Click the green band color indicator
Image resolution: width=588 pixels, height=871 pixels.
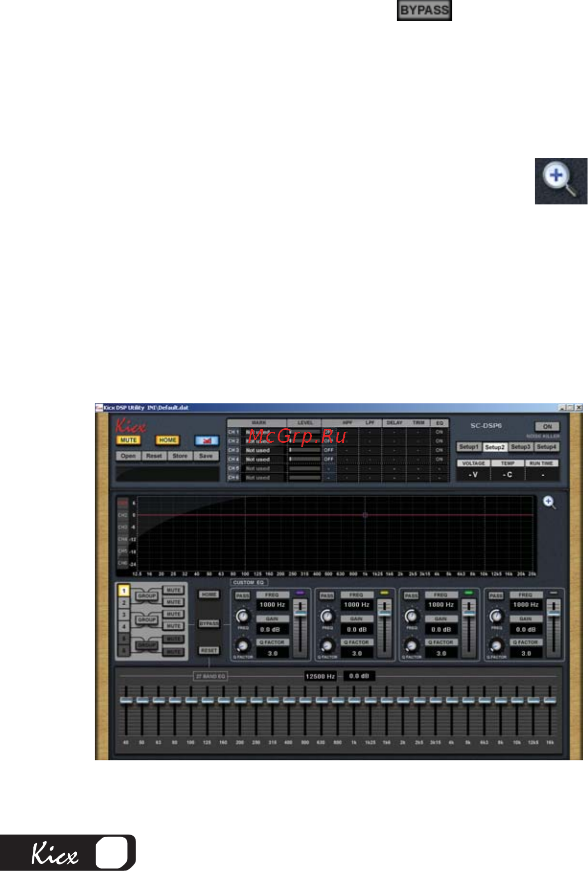(468, 593)
